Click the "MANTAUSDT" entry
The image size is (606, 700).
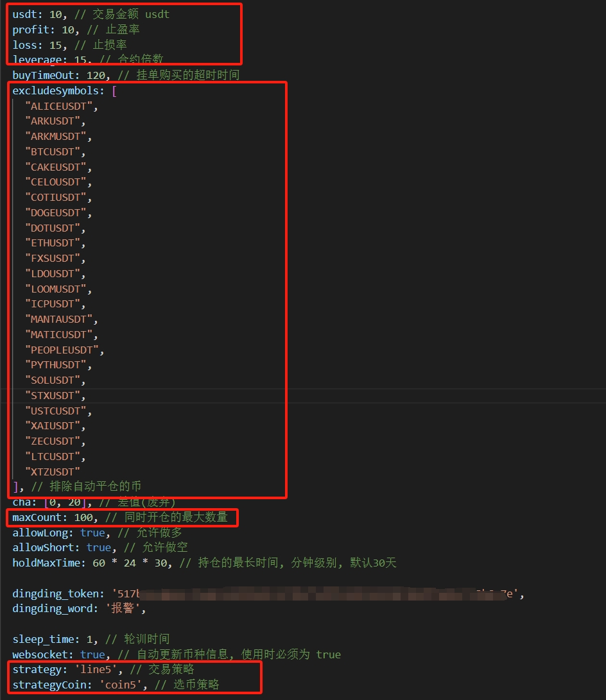(58, 319)
